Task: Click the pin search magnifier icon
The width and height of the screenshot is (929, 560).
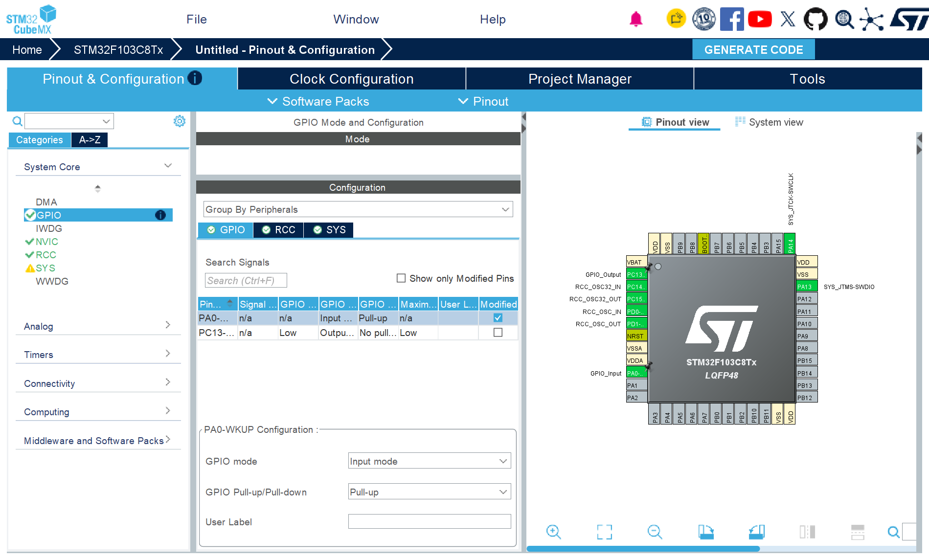Action: tap(893, 532)
